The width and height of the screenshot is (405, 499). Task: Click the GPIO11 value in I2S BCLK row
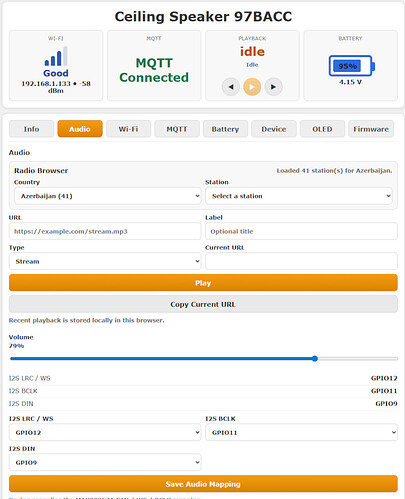384,391
